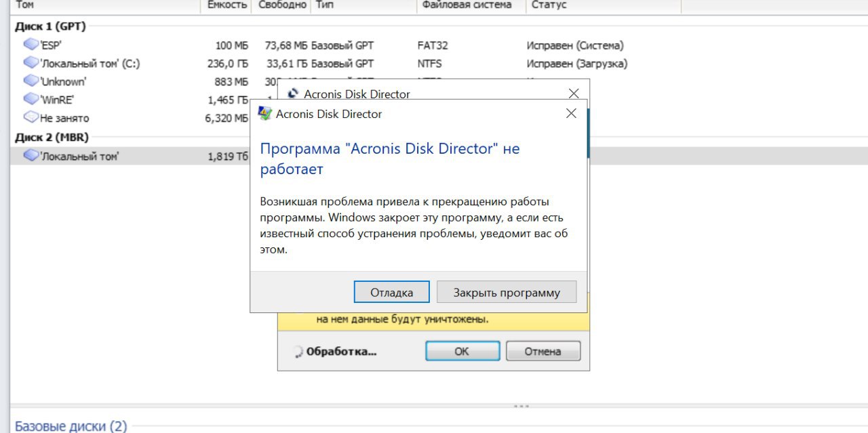Click the 6,320 МБ capacity value
868x433 pixels.
point(226,119)
